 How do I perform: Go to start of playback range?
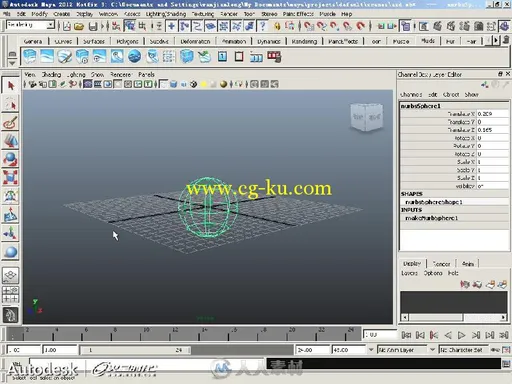406,335
